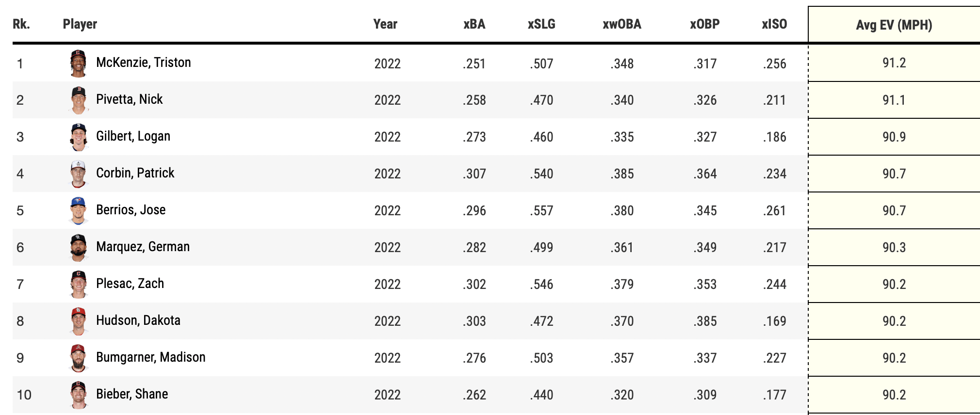Sort table by Year column header
This screenshot has width=980, height=415.
coord(385,24)
